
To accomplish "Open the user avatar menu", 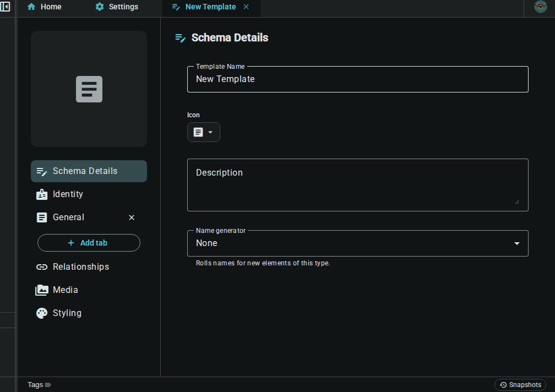I will coord(541,7).
